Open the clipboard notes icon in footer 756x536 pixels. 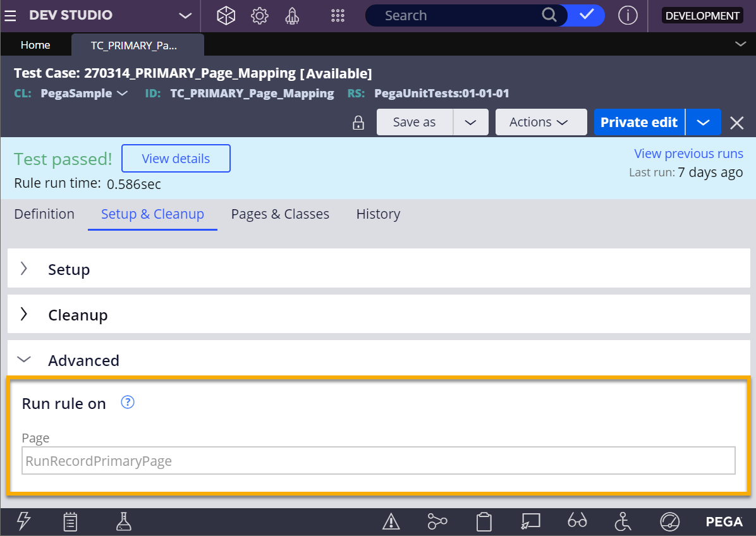[71, 521]
